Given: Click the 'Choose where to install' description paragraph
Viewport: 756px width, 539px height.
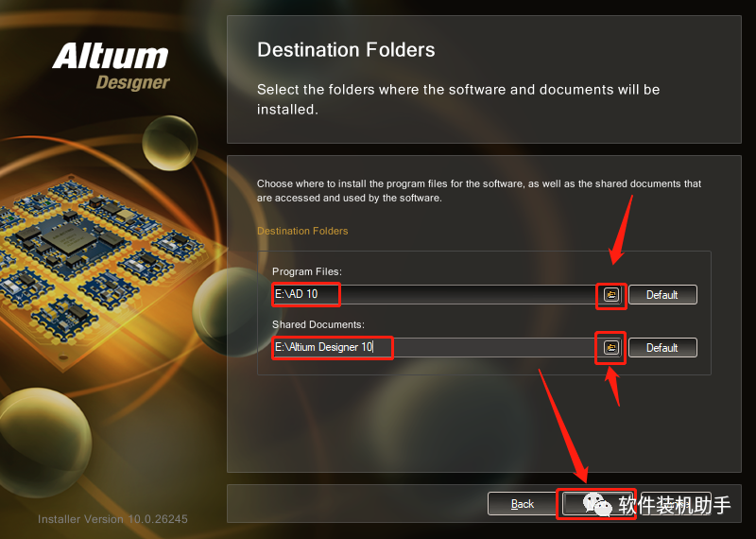Looking at the screenshot, I should [x=479, y=191].
